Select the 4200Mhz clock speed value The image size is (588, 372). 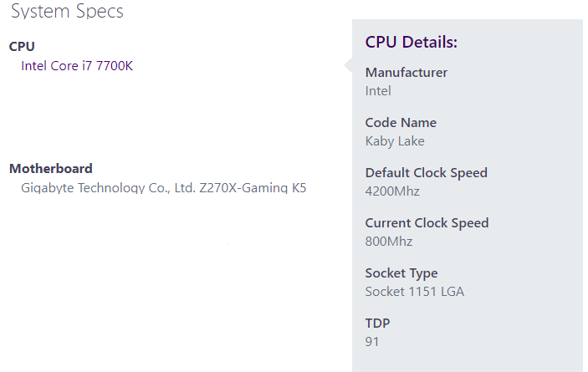(392, 191)
